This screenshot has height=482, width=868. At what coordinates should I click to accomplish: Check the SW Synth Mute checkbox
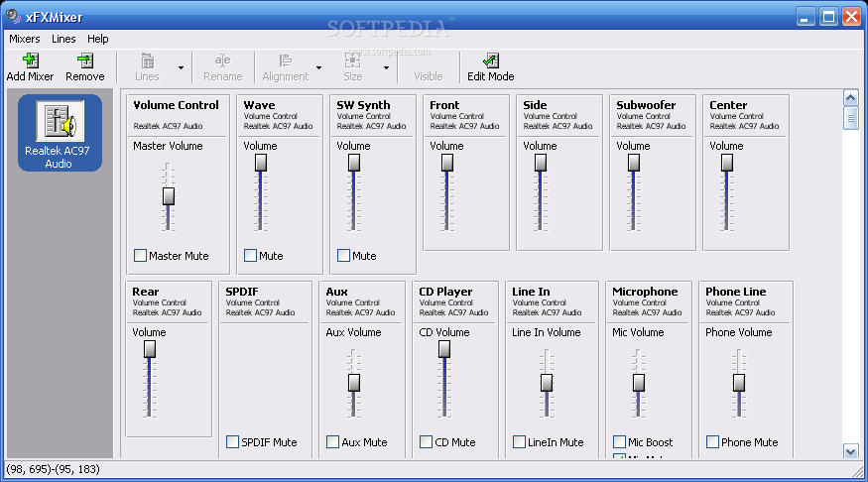pos(343,256)
